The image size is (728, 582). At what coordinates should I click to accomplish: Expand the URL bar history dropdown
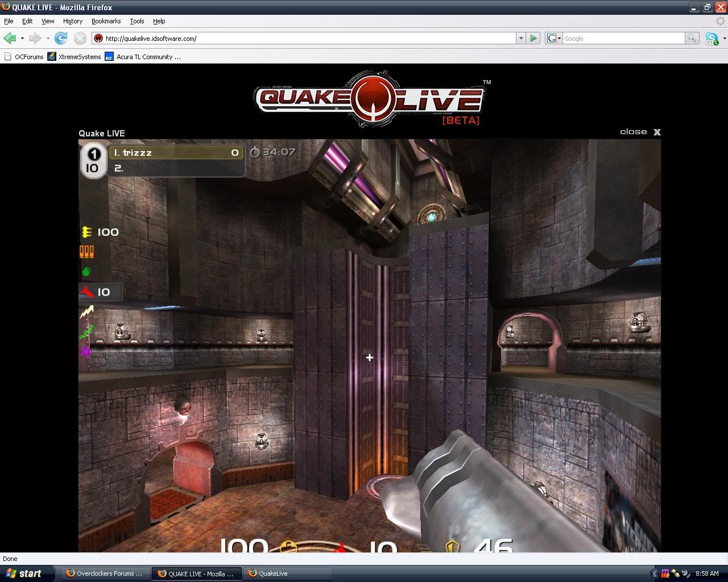point(520,38)
